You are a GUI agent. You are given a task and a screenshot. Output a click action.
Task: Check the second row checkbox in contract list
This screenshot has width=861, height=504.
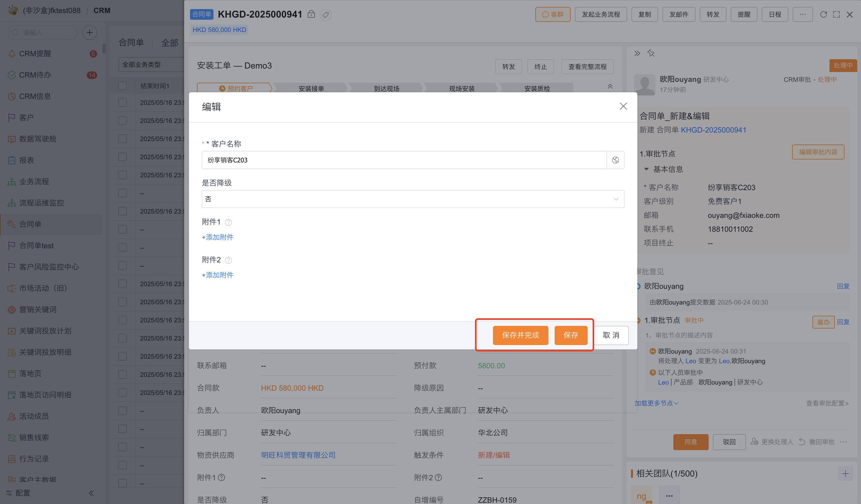click(x=122, y=121)
